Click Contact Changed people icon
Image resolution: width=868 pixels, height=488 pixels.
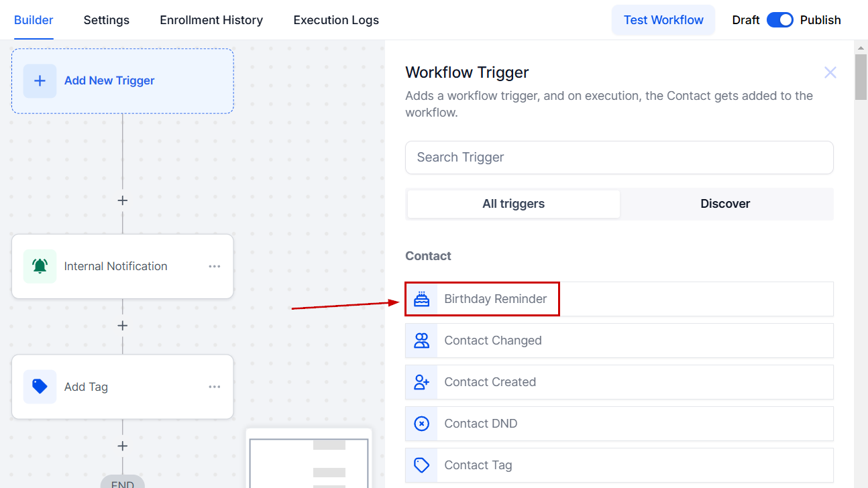[x=421, y=341]
